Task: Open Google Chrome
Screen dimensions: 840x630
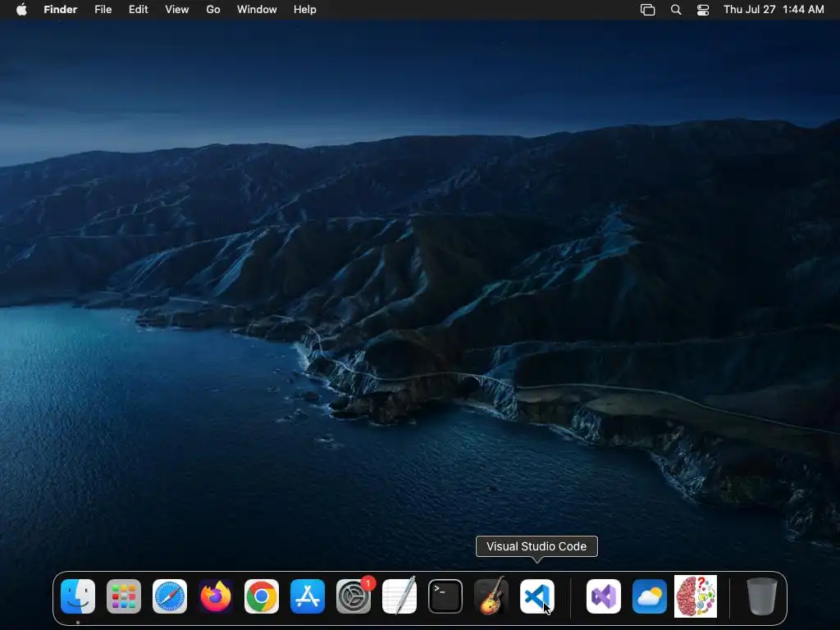Action: click(x=262, y=597)
